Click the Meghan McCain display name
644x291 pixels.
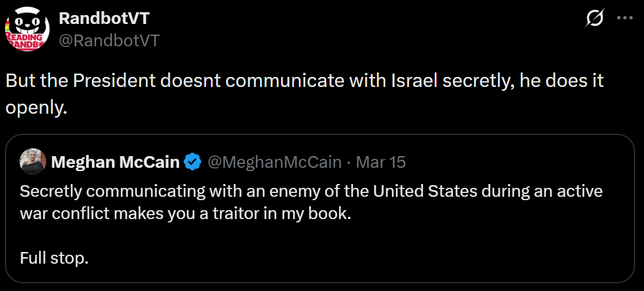tap(115, 162)
